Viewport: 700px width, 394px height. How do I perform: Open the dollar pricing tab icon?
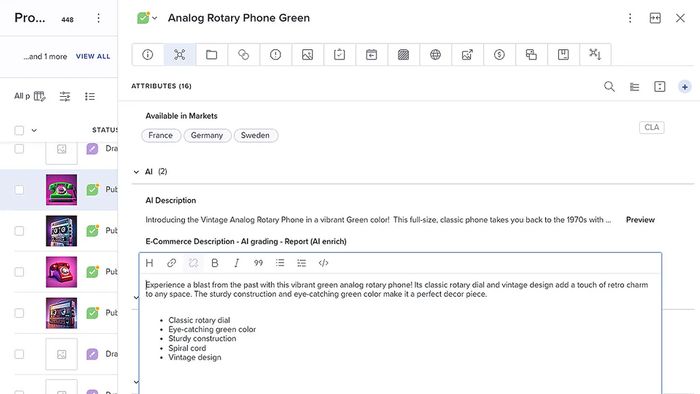pos(500,54)
